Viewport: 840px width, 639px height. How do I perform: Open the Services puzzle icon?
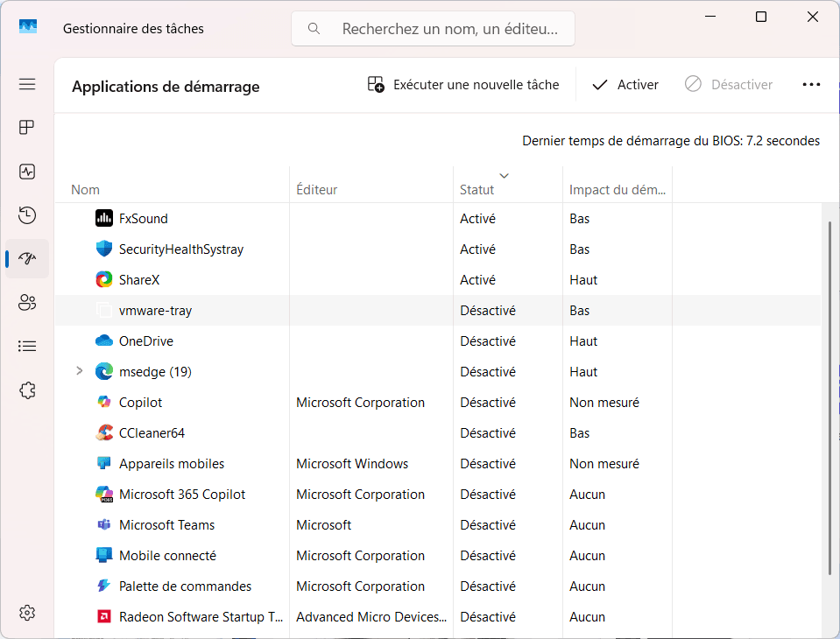coord(27,390)
